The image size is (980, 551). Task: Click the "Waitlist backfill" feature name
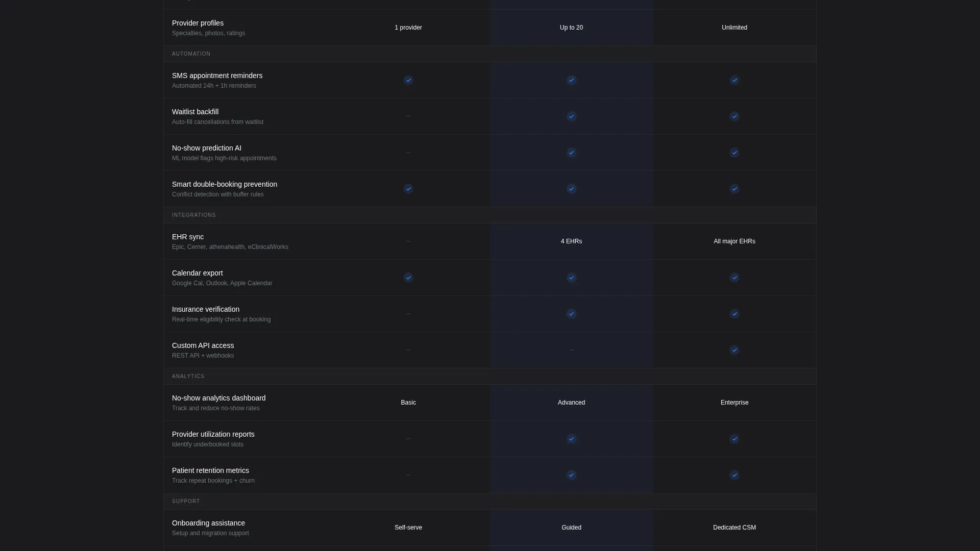195,112
